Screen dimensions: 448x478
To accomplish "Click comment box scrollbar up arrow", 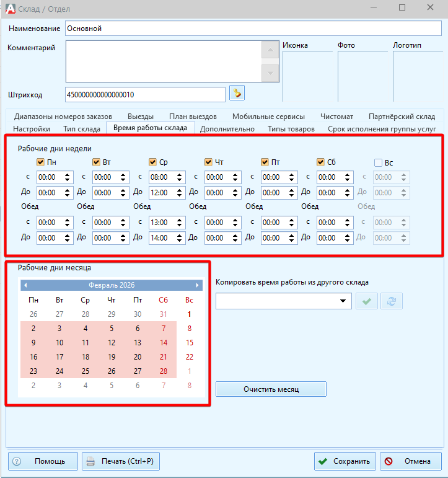I will click(x=270, y=50).
